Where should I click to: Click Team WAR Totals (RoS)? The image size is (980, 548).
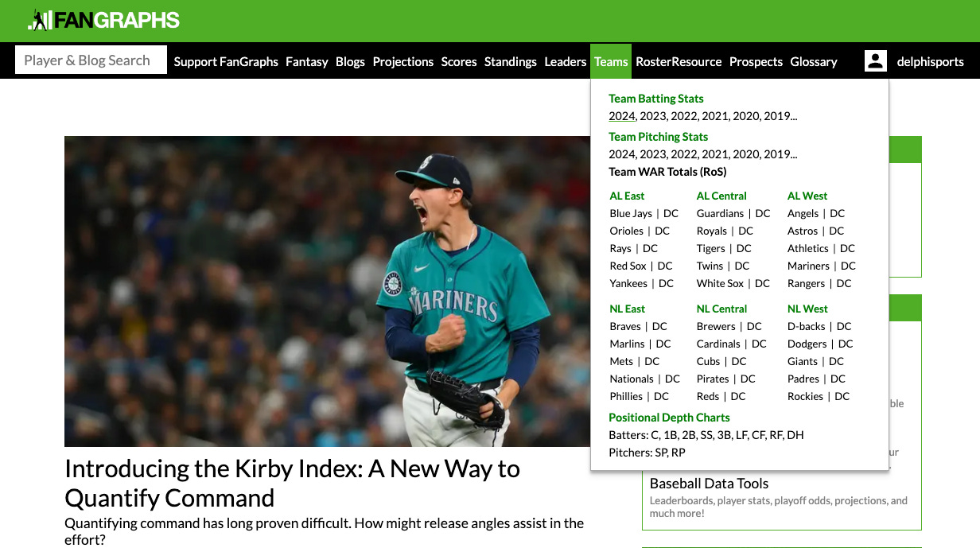(667, 171)
